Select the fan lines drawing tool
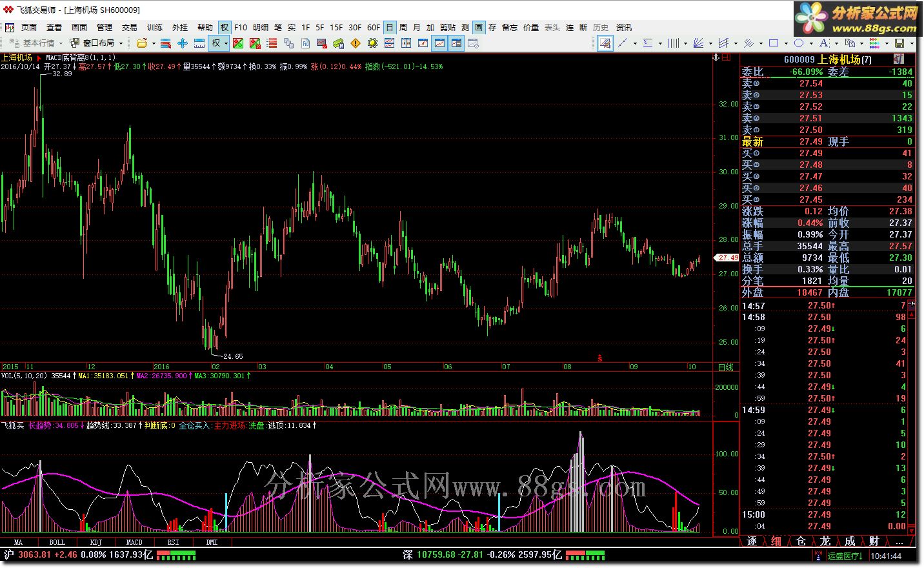924x568 pixels. [698, 43]
